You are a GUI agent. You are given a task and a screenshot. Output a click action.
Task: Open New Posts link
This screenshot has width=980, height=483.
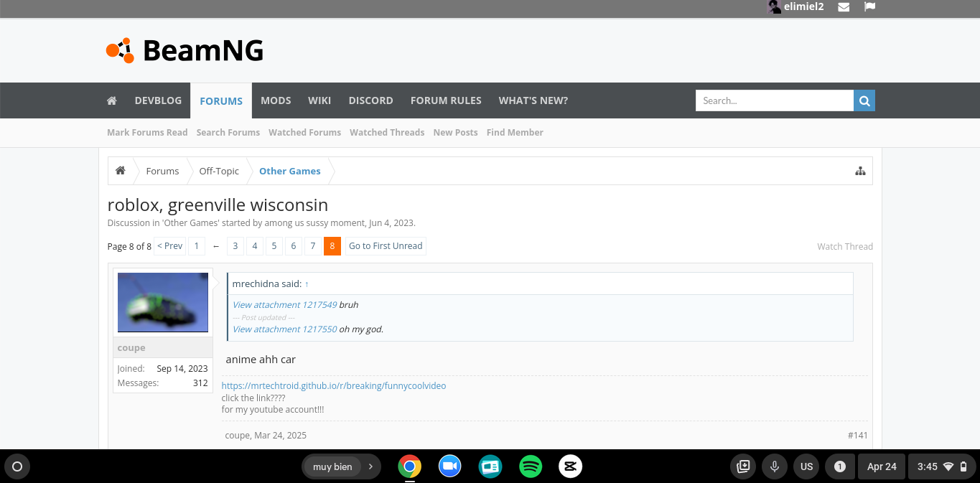455,132
